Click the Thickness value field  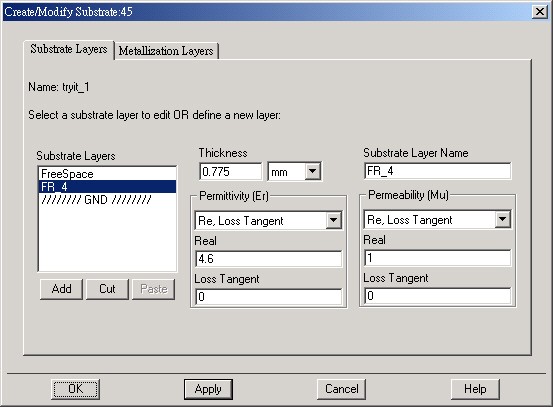pyautogui.click(x=231, y=172)
